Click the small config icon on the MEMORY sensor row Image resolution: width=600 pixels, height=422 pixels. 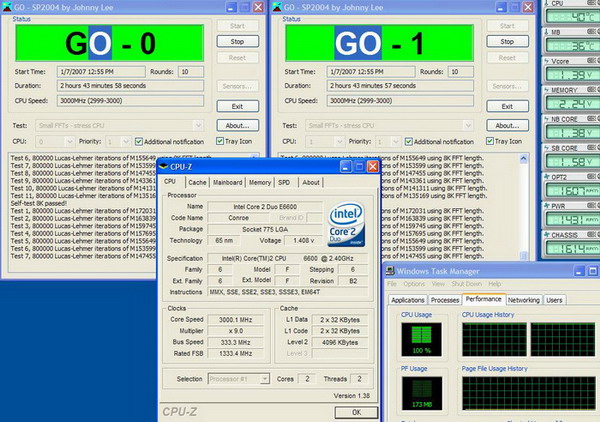pos(594,90)
